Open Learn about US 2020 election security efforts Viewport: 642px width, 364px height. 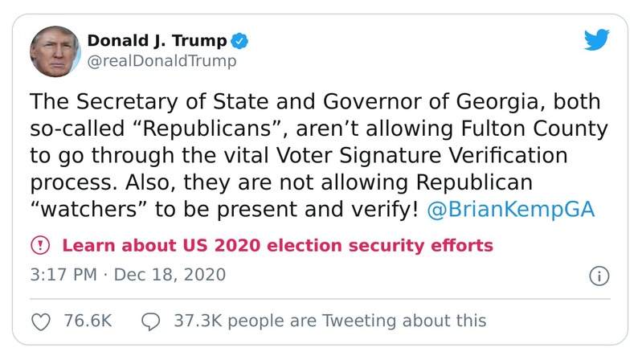pos(277,245)
